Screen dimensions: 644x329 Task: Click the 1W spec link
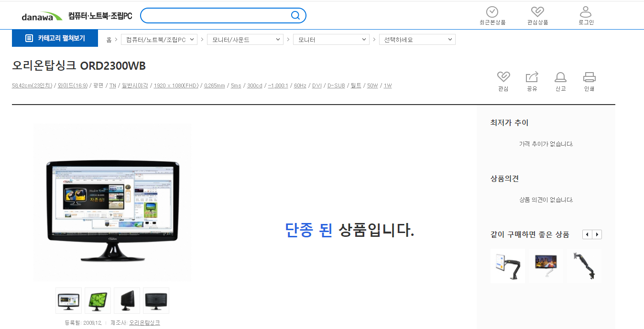pos(388,85)
